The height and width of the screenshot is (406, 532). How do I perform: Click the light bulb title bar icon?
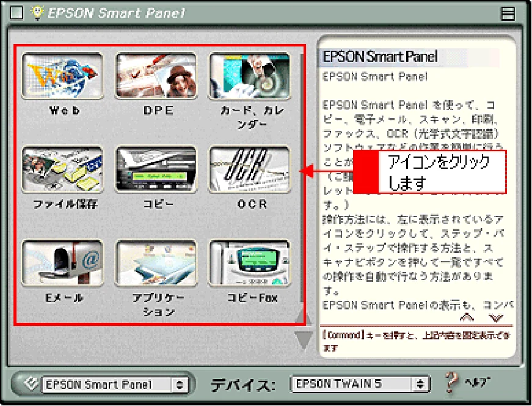point(37,13)
